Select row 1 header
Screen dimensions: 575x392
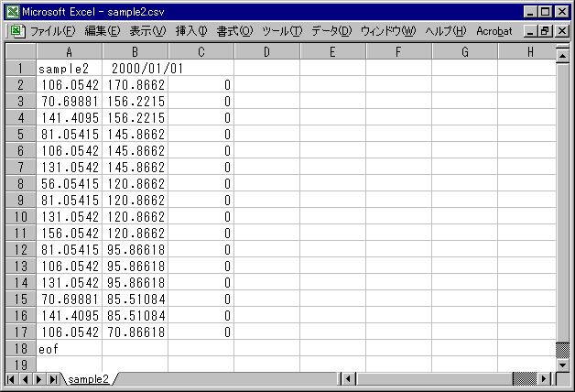(x=21, y=68)
